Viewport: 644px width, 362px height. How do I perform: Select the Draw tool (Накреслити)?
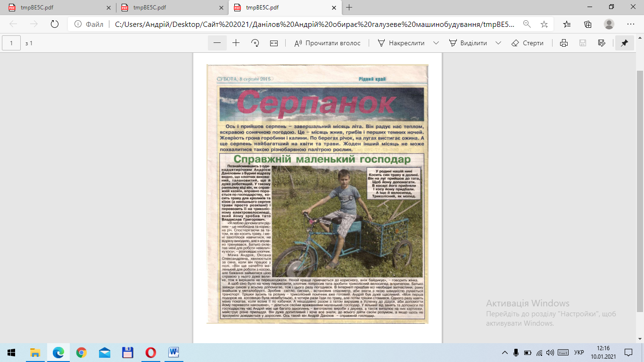click(x=402, y=43)
